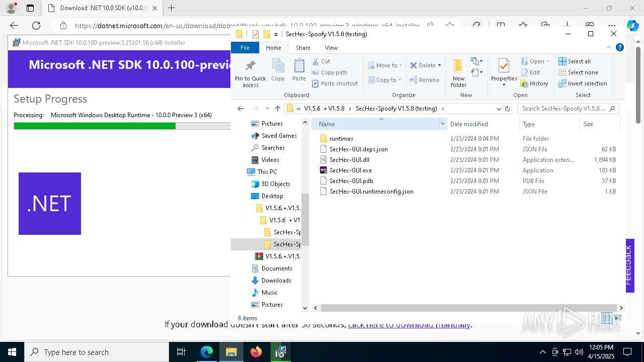This screenshot has height=362, width=644.
Task: Click the Download .NET 10.0 SDK browser tab
Action: (102, 8)
